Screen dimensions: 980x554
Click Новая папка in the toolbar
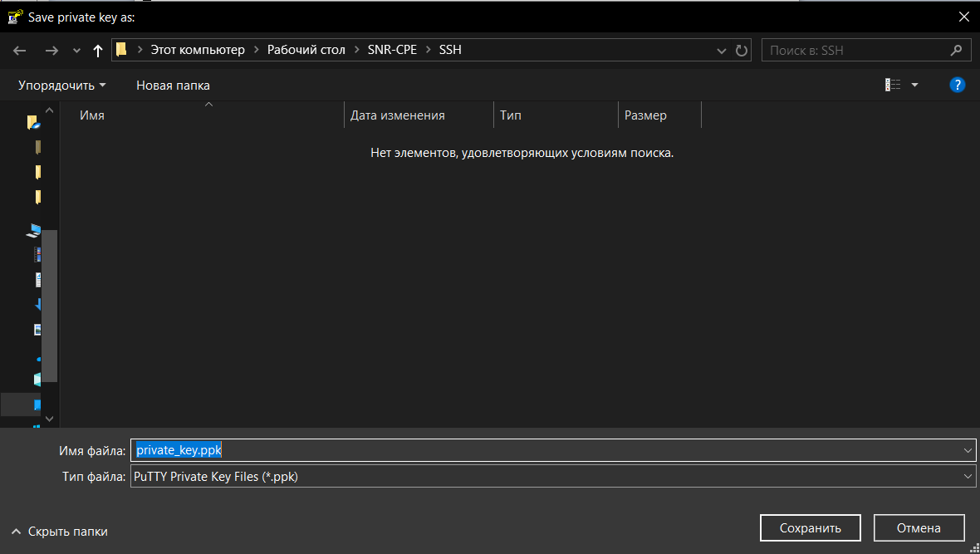173,85
